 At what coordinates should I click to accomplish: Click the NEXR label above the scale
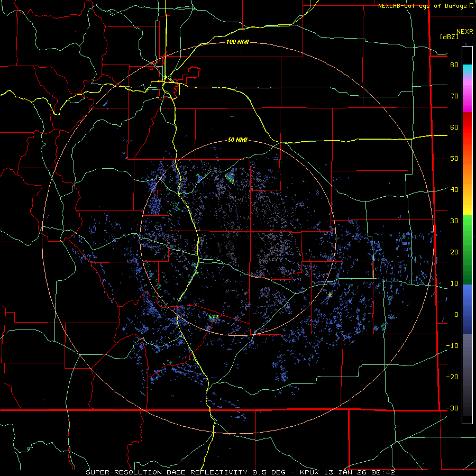[x=464, y=32]
